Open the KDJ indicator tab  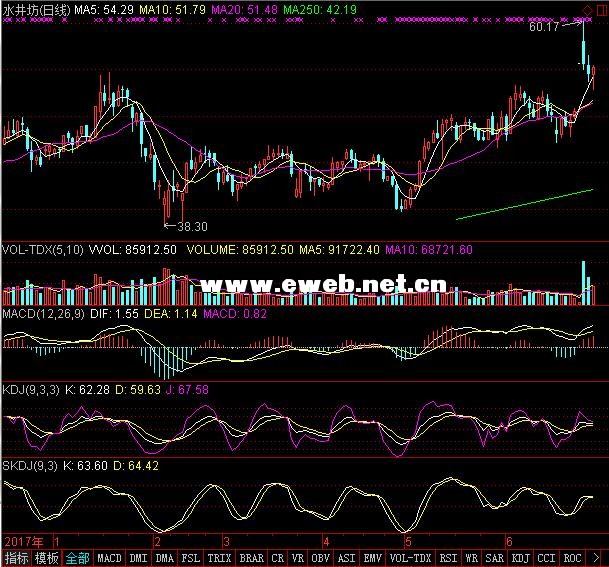[x=520, y=558]
